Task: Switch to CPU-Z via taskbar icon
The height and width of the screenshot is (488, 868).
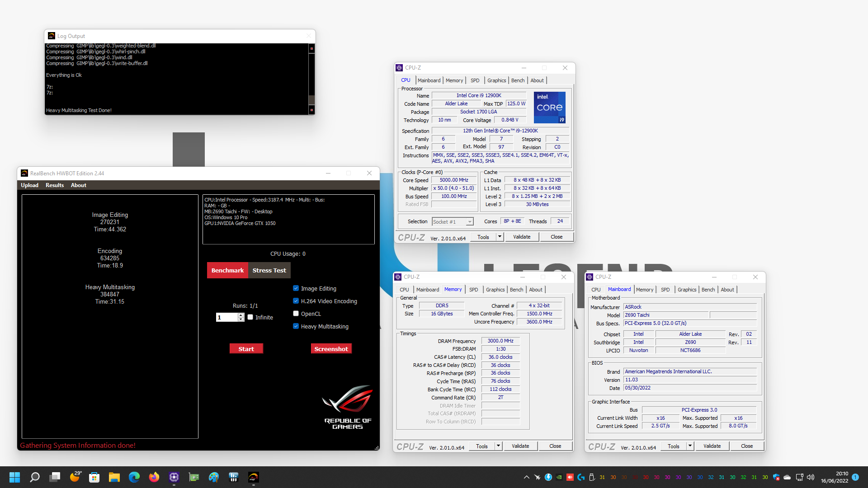Action: point(174,477)
